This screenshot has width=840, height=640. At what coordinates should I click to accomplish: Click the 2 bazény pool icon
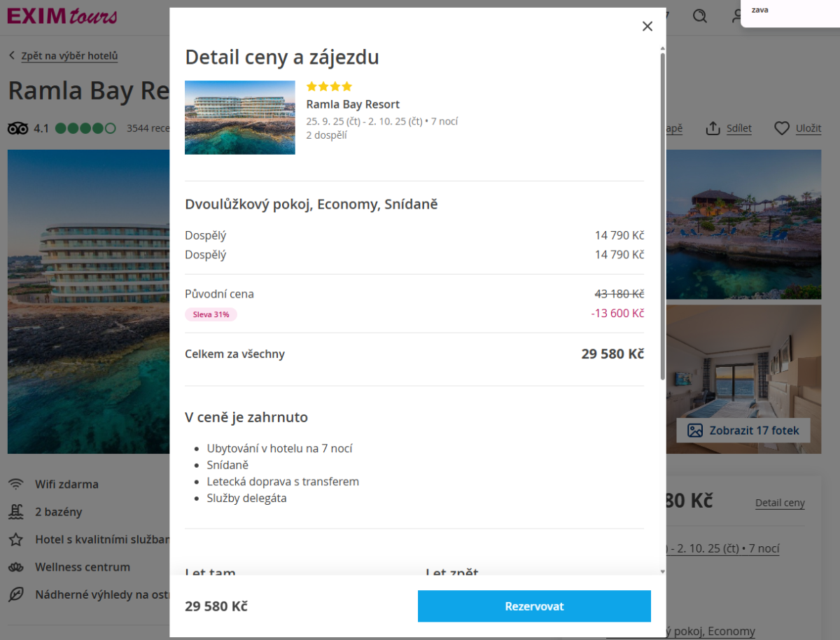click(15, 512)
